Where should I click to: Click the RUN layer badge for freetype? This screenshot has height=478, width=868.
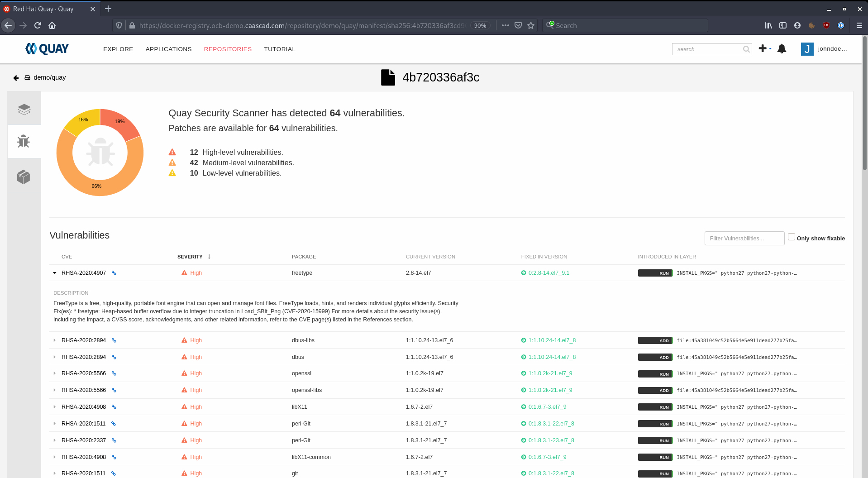coord(655,273)
